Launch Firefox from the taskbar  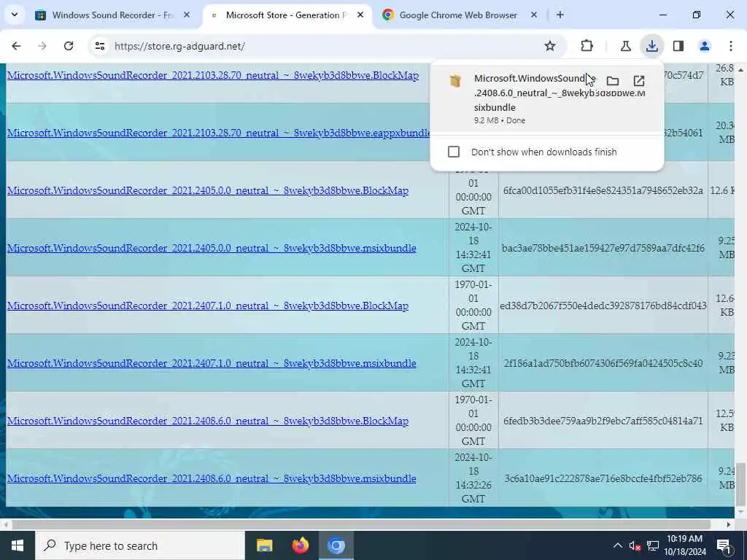click(x=300, y=545)
